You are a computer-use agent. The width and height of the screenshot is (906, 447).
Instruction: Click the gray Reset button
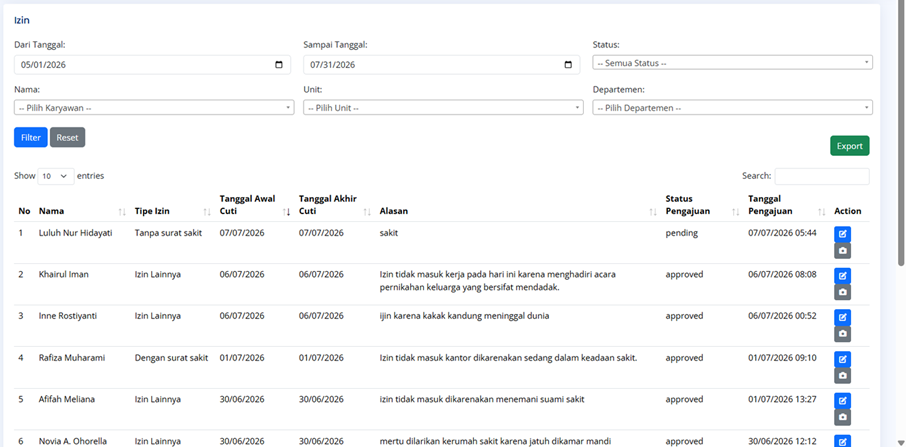pyautogui.click(x=68, y=137)
